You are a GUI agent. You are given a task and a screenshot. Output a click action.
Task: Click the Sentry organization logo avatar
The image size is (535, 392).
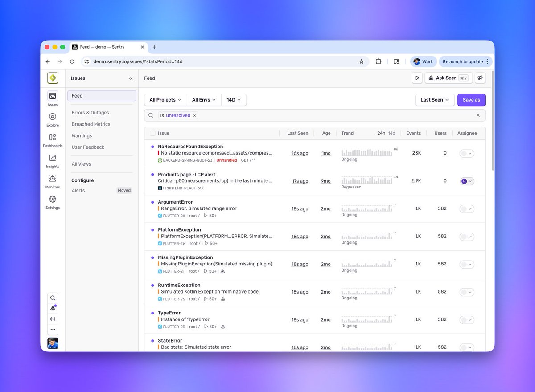coord(53,78)
